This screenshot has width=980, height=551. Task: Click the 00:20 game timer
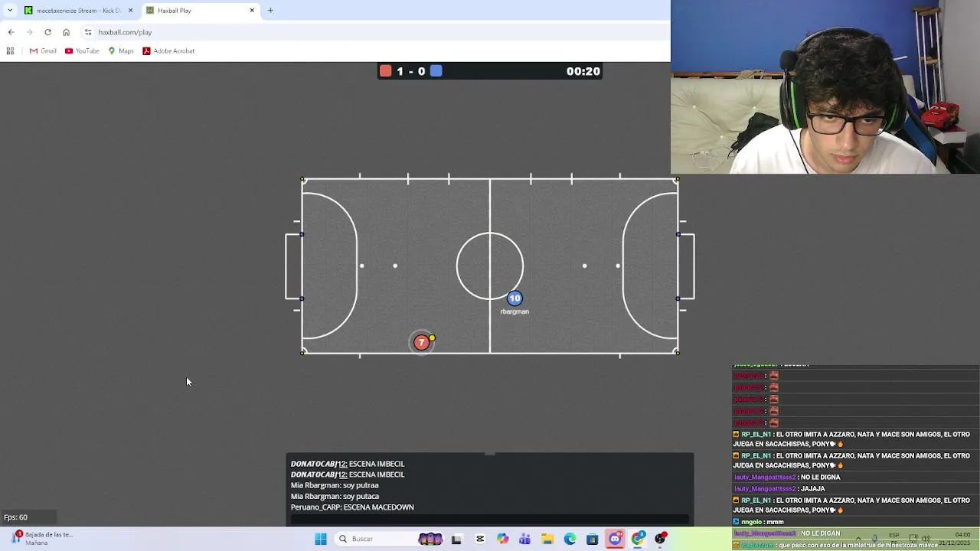coord(583,71)
